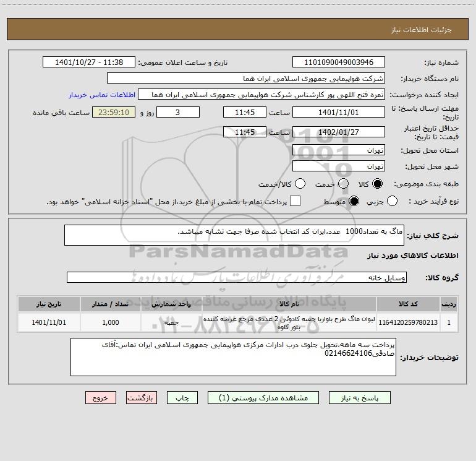Click the اطلاعات کالاهای مورد نیاز heading
This screenshot has width=476, height=461.
click(412, 256)
